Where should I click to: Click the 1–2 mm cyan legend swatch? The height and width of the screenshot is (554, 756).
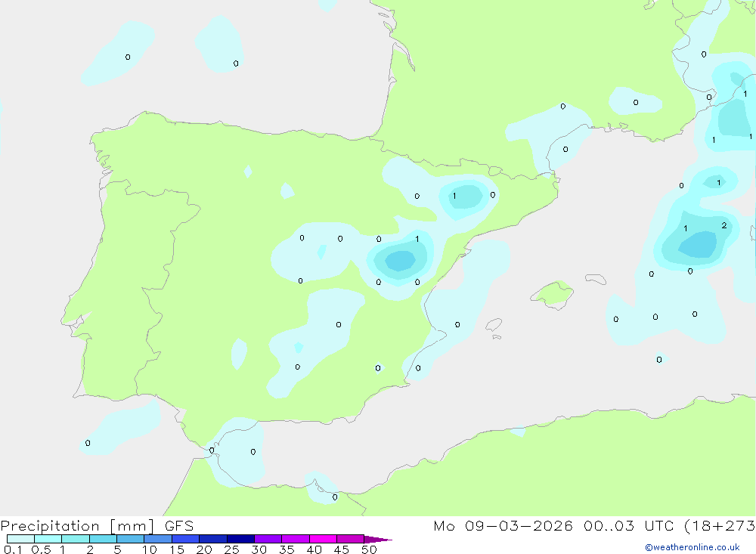[x=76, y=539]
